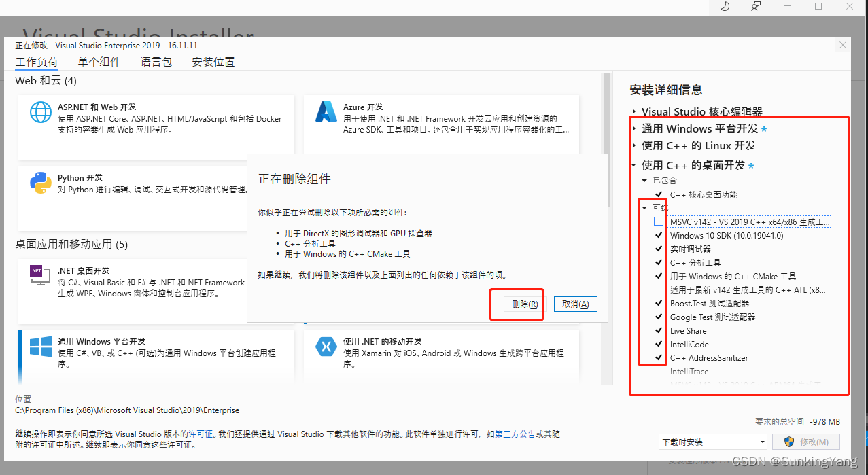Expand 通用 Windows 平台开发 details node
This screenshot has height=475, width=868.
tap(634, 128)
